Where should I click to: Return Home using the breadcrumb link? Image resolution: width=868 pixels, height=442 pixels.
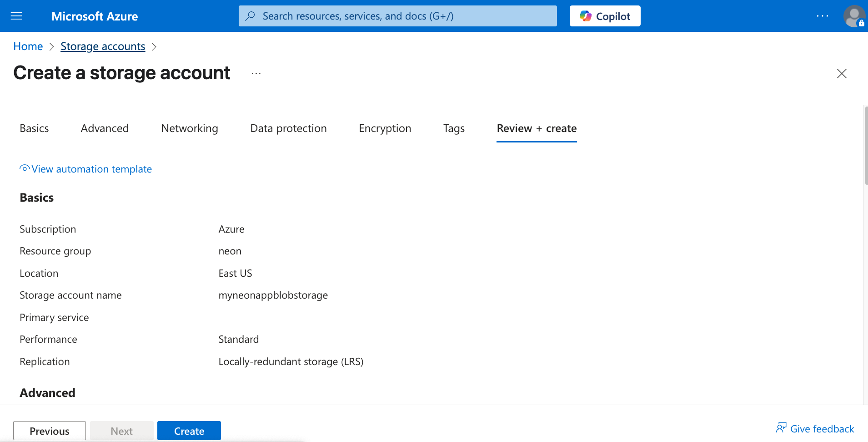tap(28, 46)
